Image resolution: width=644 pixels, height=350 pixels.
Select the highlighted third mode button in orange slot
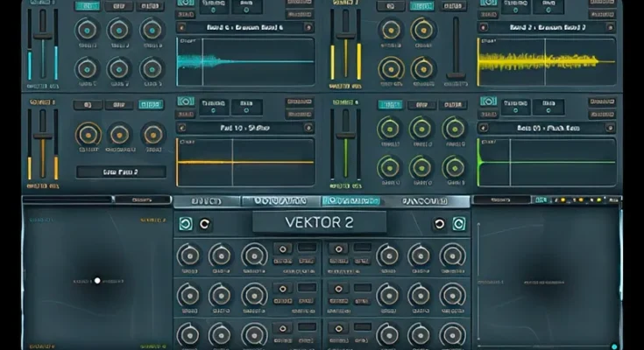(x=151, y=105)
